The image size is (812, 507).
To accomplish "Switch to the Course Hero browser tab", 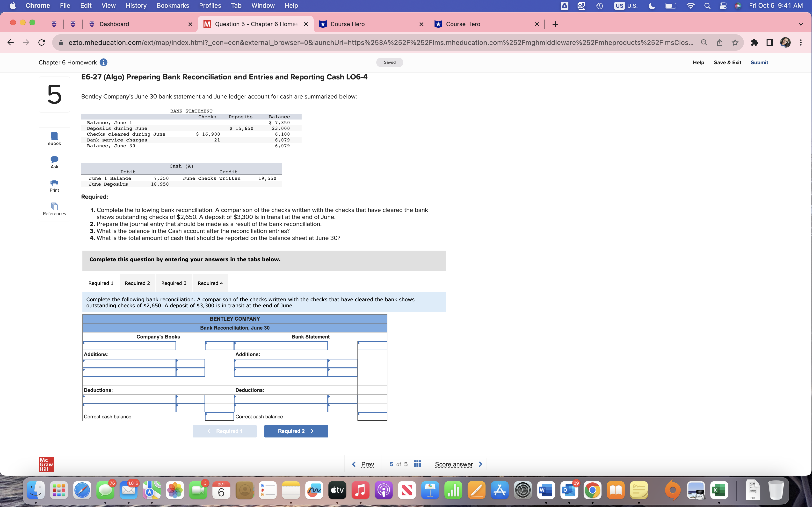I will [348, 24].
